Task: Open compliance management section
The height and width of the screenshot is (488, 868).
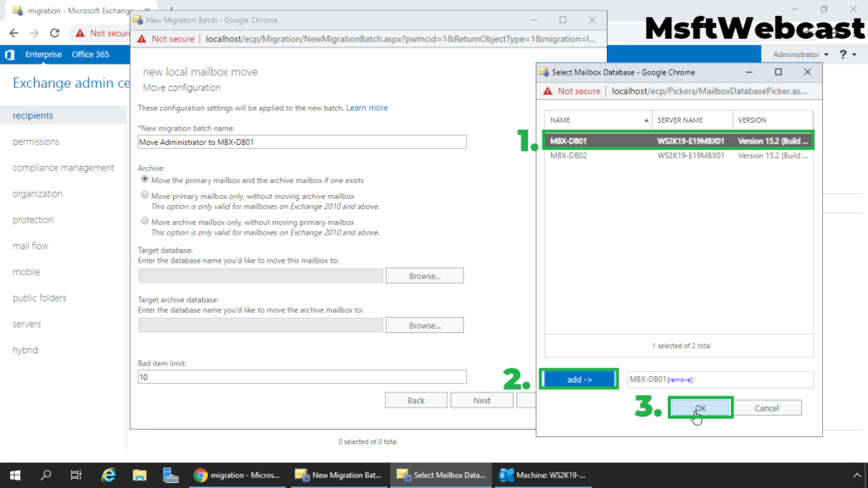Action: [63, 168]
